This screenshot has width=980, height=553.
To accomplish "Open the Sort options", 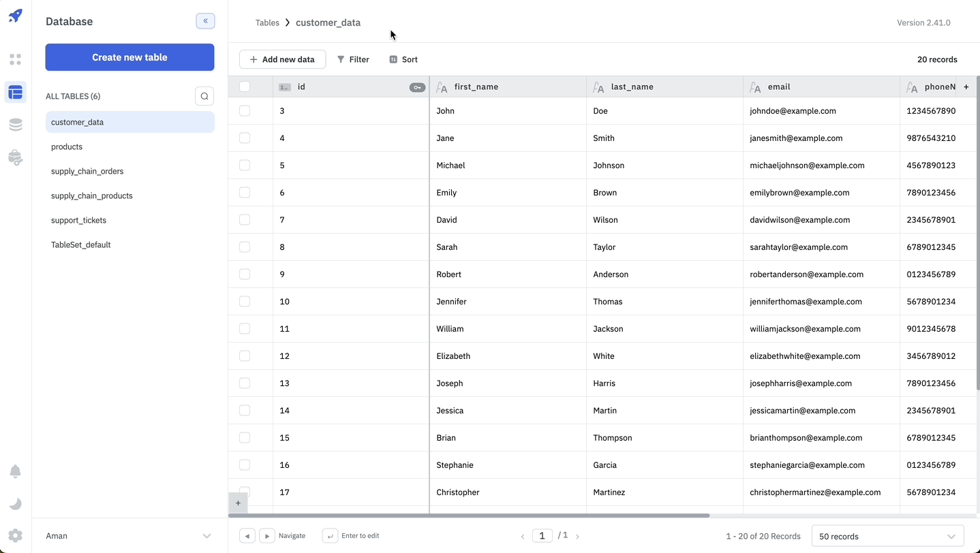I will tap(403, 59).
